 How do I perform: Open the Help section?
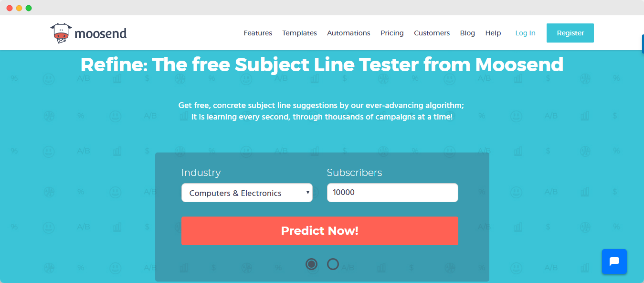pyautogui.click(x=493, y=33)
